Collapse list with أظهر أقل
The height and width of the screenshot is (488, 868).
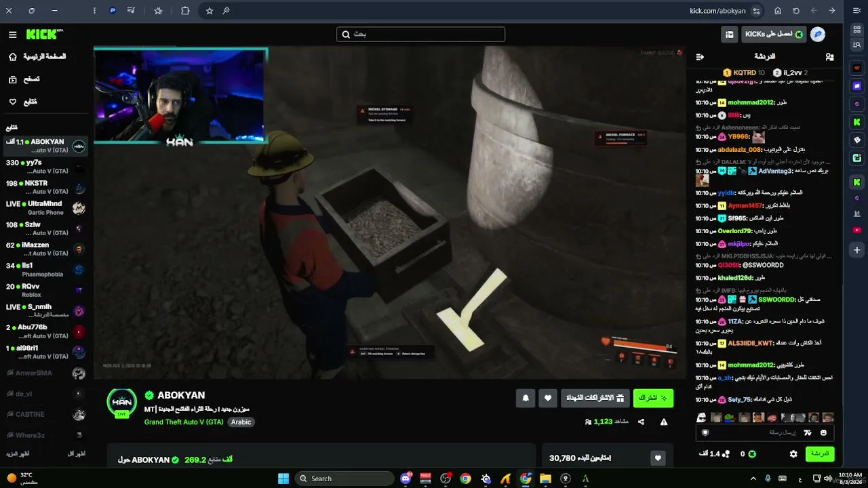click(x=77, y=453)
